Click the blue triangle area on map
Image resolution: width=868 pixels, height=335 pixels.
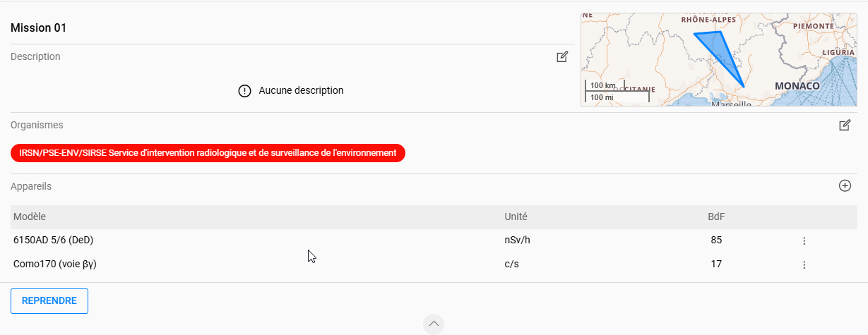pyautogui.click(x=719, y=53)
